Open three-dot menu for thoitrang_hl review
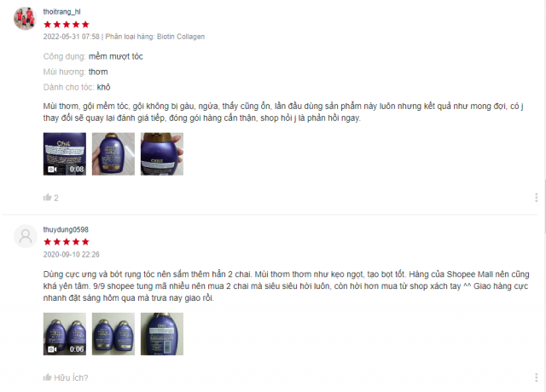Screen dimensions: 546x392 pos(537,198)
